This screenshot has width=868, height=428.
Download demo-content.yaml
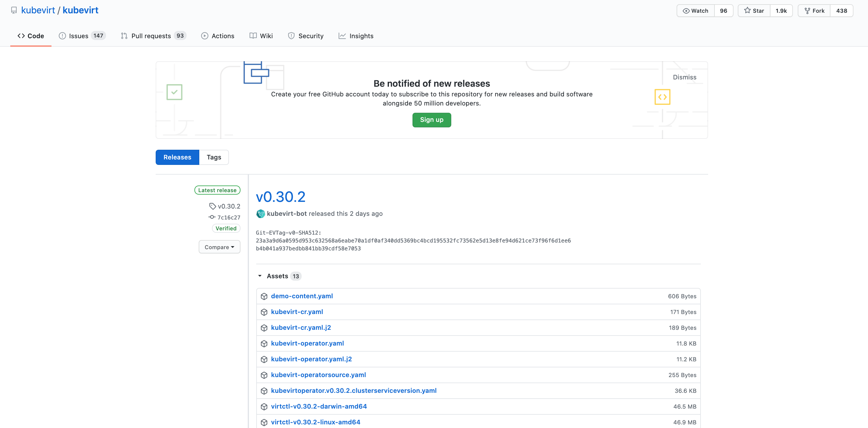tap(302, 296)
